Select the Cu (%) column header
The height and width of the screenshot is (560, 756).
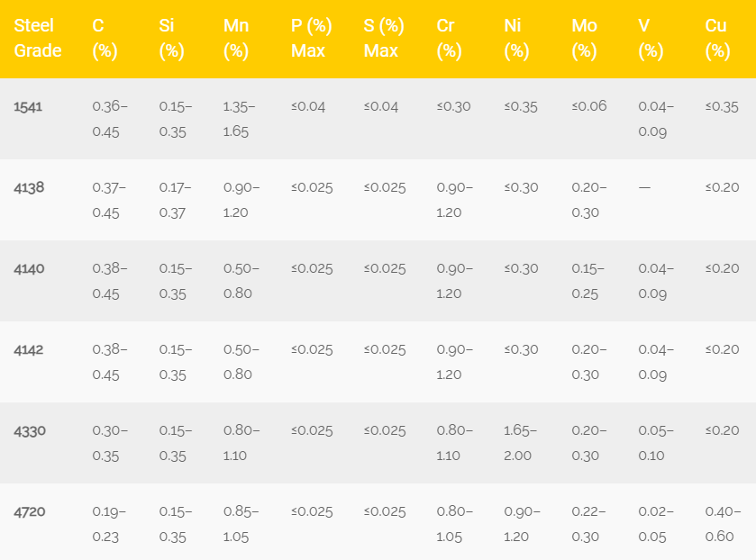click(717, 38)
